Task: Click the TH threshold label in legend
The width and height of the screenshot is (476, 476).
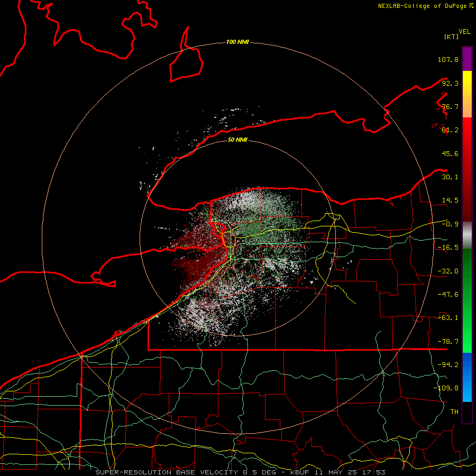Action: tap(454, 412)
